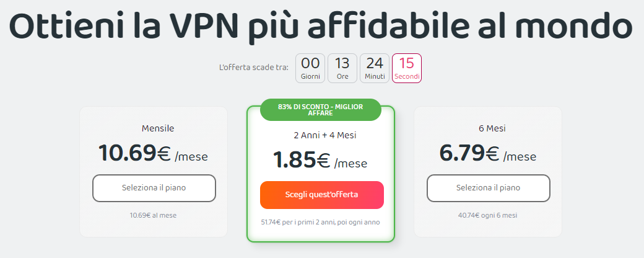Screen dimensions: 644x258
Task: Click the "L'offerta scade tra:" label
Action: point(254,67)
